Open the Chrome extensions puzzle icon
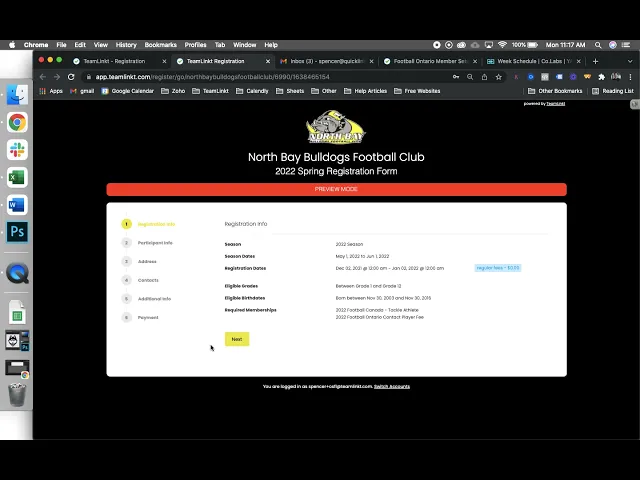640x480 pixels. [601, 77]
